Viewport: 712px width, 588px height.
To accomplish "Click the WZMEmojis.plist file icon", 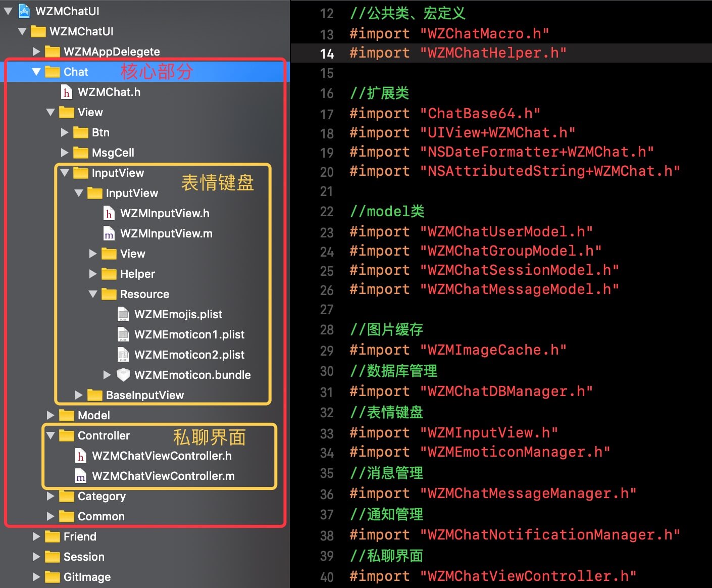I will [123, 314].
